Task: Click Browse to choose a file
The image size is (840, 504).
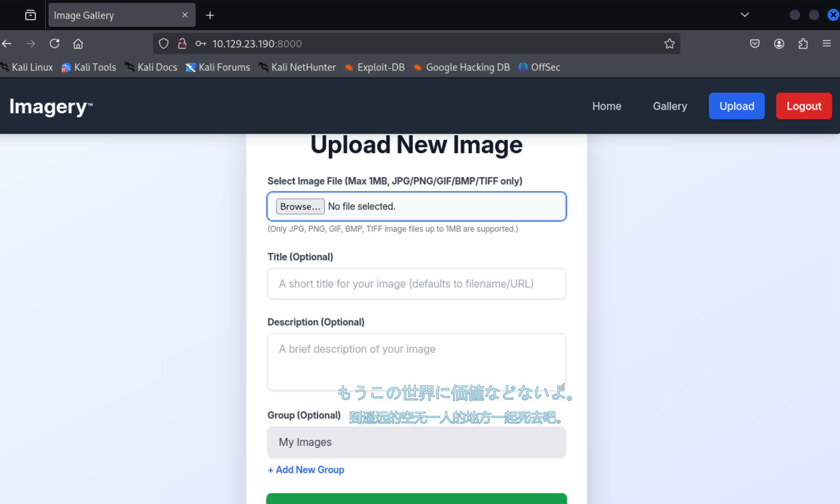Action: pyautogui.click(x=300, y=206)
